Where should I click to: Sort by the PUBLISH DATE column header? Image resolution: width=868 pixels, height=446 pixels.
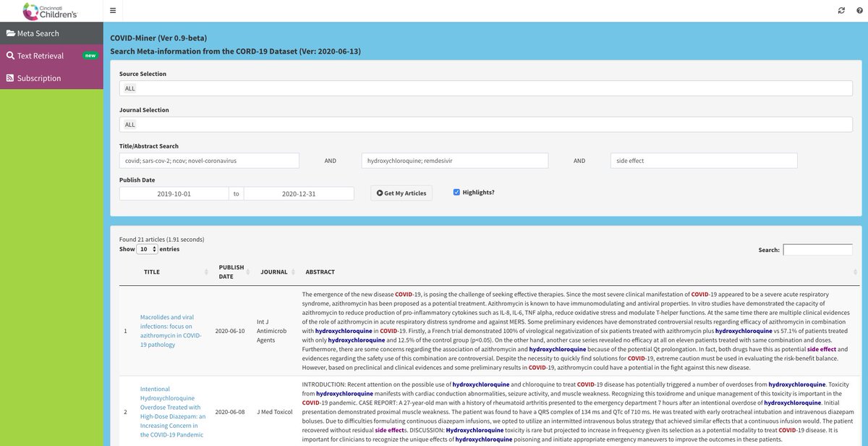click(233, 272)
